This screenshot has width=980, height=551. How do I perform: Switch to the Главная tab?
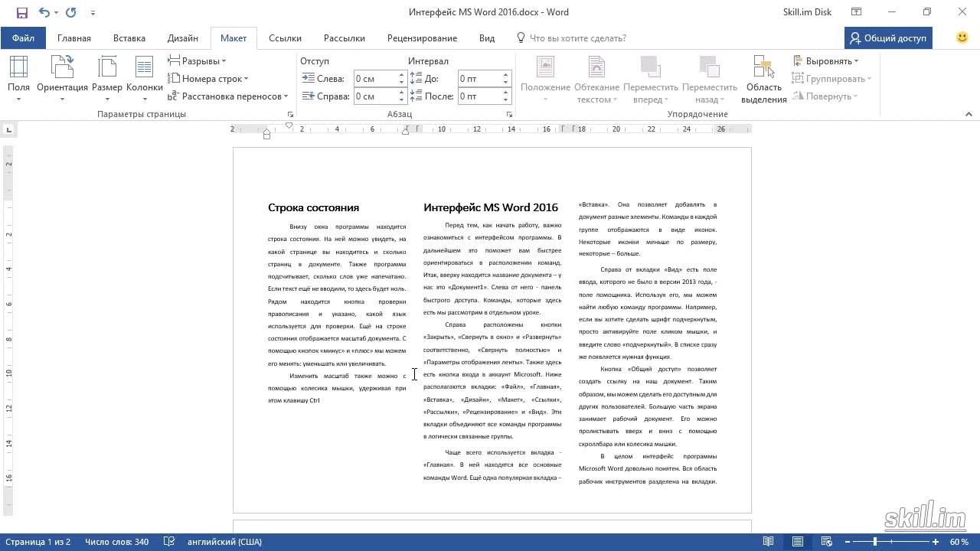point(74,38)
